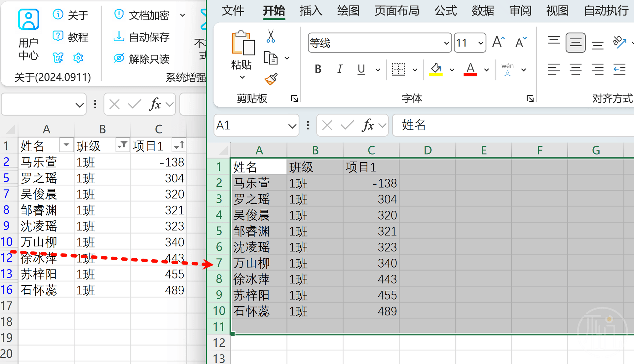Increase font size with larger A

point(498,42)
